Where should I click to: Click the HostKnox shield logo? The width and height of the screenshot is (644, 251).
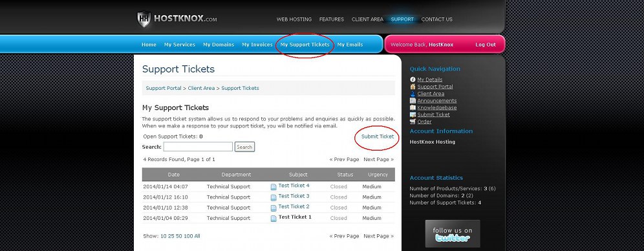point(144,19)
